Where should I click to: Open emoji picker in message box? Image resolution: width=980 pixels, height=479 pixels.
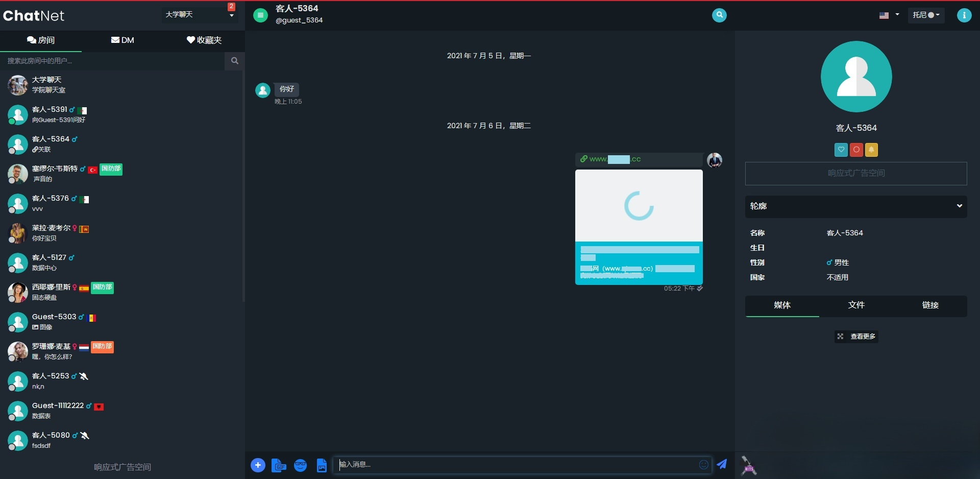[703, 464]
